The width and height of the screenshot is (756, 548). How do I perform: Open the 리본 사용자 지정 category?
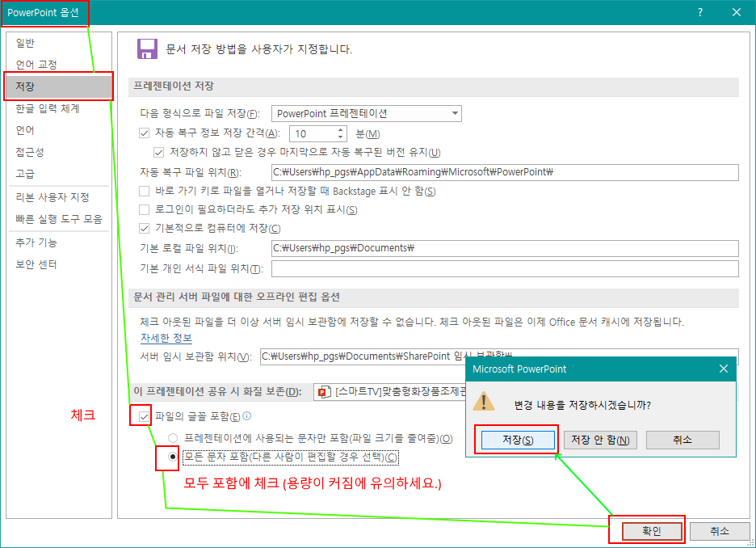[x=59, y=197]
